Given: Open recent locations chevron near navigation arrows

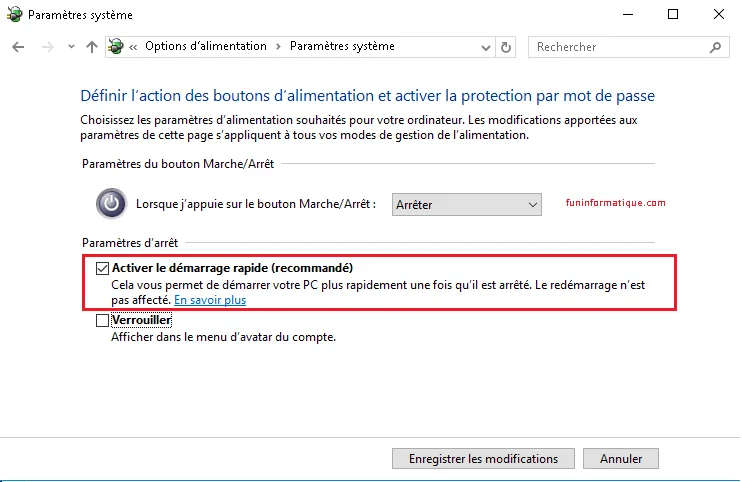Looking at the screenshot, I should [71, 47].
